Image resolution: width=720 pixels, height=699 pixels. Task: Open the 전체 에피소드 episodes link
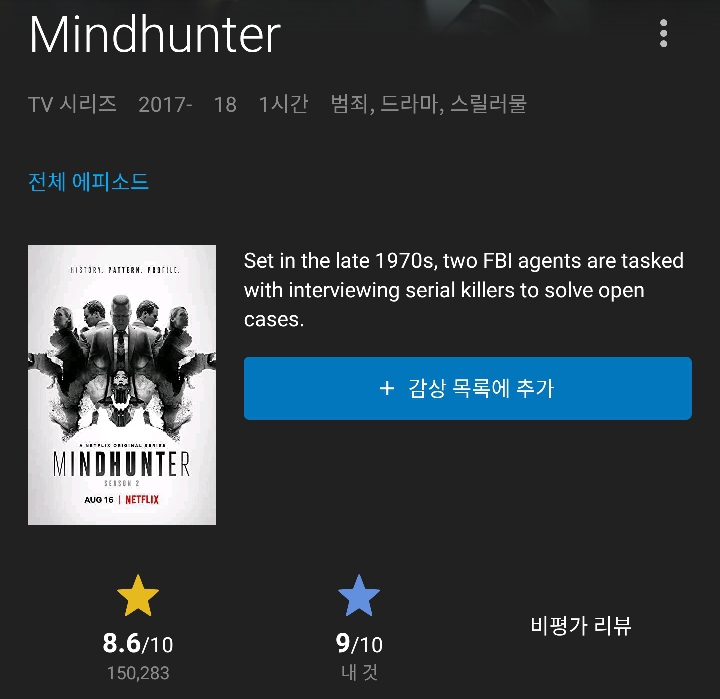coord(88,181)
